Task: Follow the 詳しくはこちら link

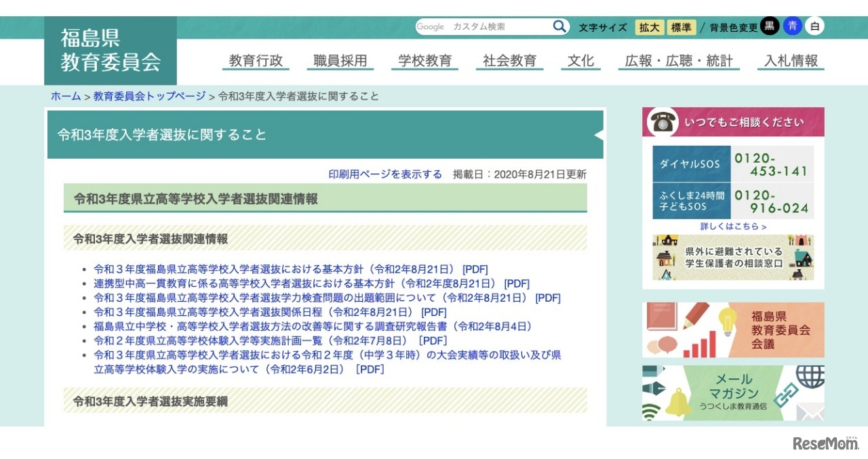Action: click(x=734, y=226)
